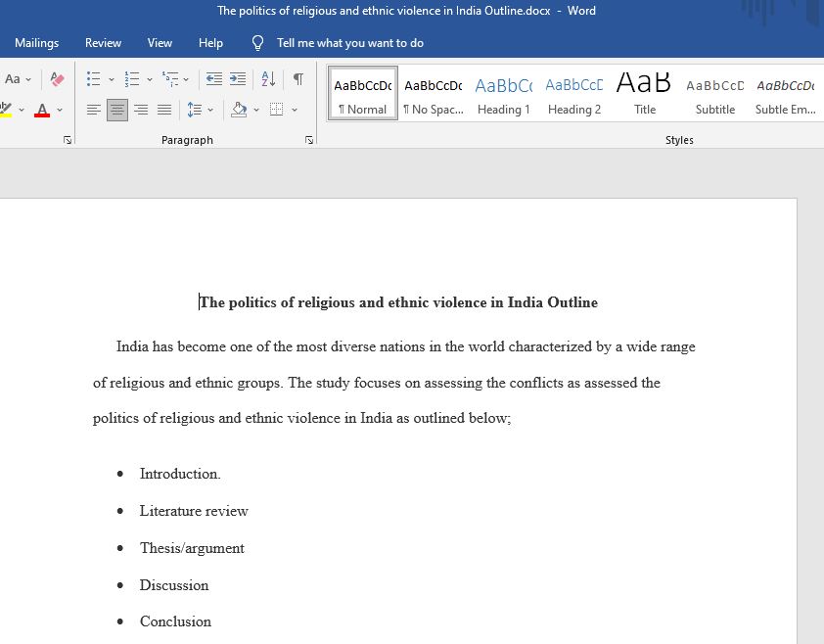The height and width of the screenshot is (644, 824).
Task: Expand line spacing dropdown arrow
Action: coord(210,110)
